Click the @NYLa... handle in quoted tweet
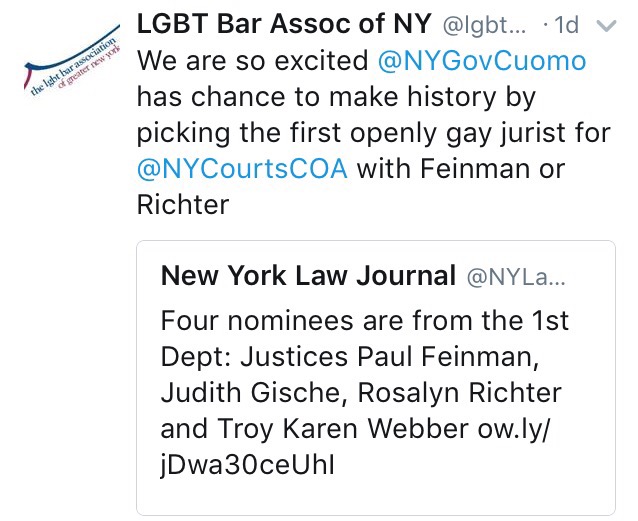The width and height of the screenshot is (638, 521). coord(516,276)
